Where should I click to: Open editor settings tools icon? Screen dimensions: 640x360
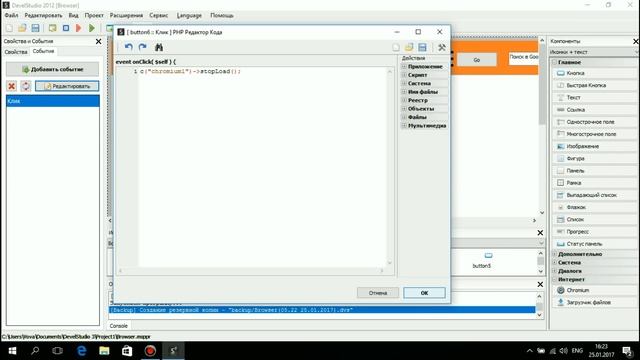442,47
